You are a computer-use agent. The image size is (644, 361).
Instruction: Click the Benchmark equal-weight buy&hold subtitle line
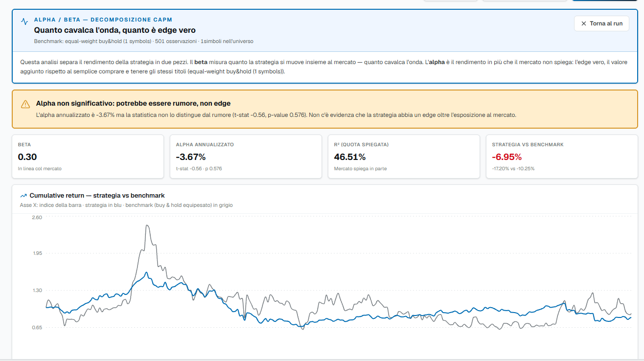tap(143, 41)
